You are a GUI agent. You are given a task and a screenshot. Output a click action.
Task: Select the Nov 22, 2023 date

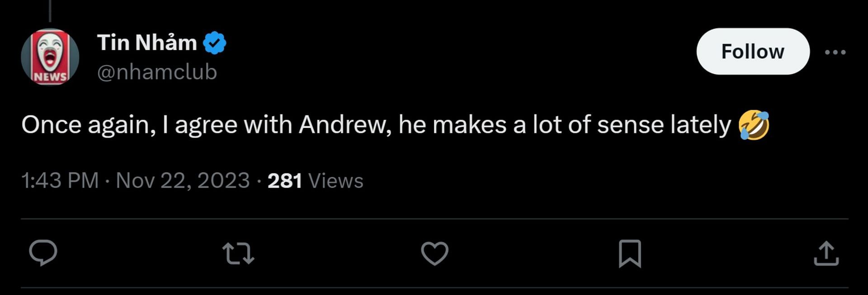pos(183,181)
